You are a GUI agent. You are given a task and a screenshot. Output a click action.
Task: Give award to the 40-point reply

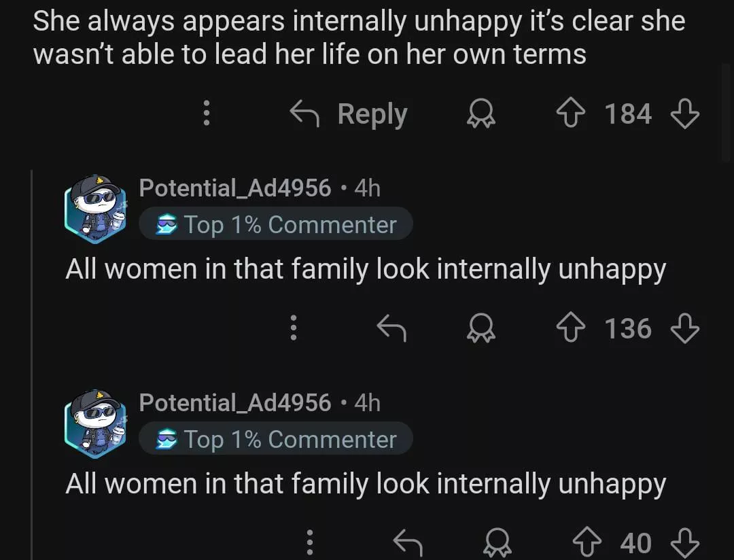(497, 542)
